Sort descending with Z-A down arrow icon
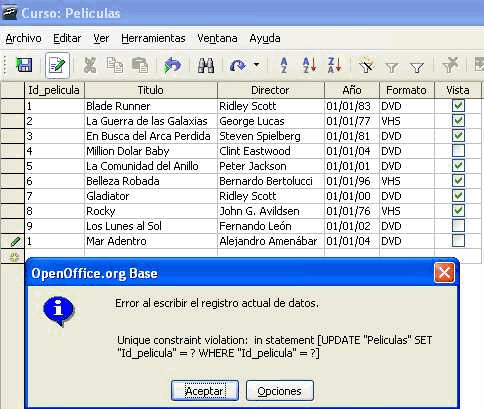Viewport: 484px width, 409px height. [x=334, y=65]
